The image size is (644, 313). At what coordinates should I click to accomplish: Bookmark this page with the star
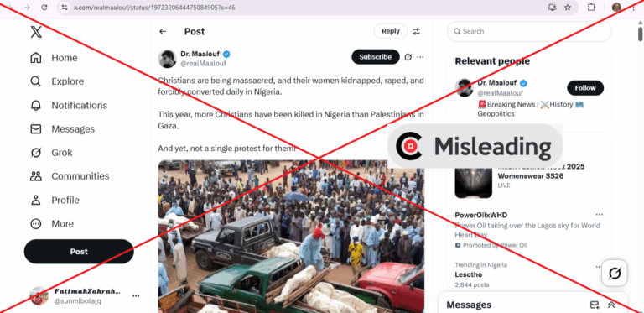pyautogui.click(x=568, y=8)
